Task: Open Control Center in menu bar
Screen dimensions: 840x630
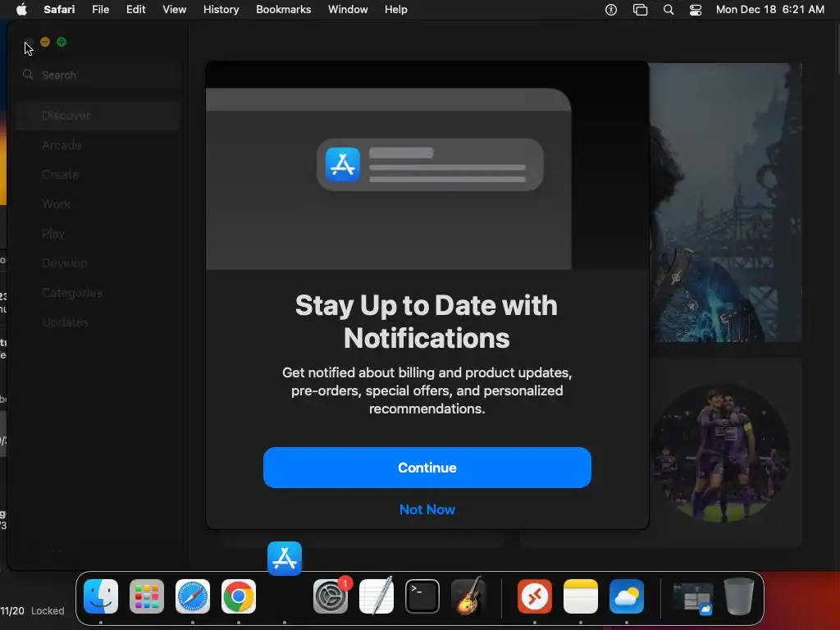Action: click(x=696, y=10)
